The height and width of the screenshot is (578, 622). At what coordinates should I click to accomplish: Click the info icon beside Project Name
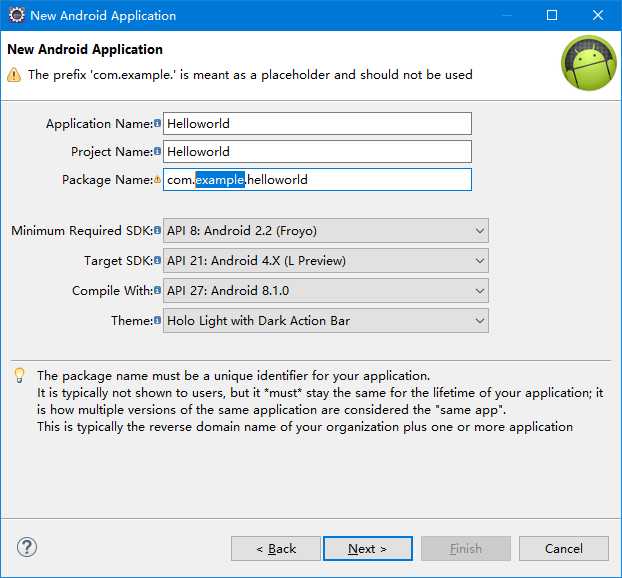pos(157,151)
